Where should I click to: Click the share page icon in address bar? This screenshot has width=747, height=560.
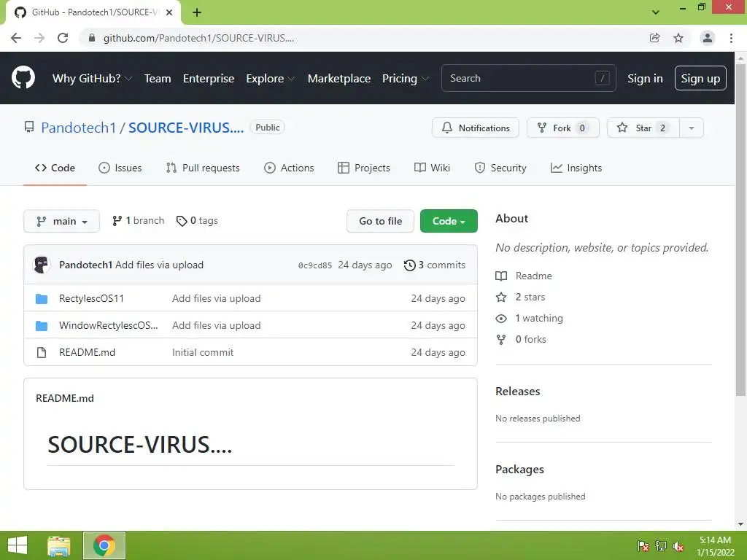654,38
